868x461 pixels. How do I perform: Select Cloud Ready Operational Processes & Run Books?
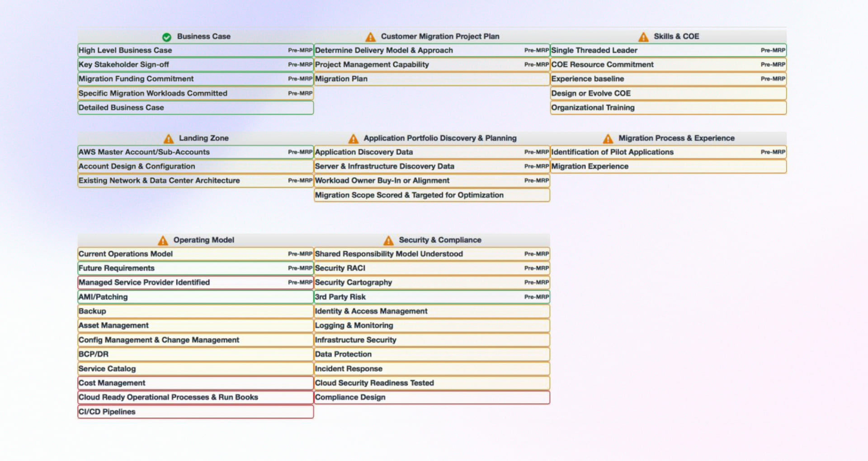click(196, 397)
